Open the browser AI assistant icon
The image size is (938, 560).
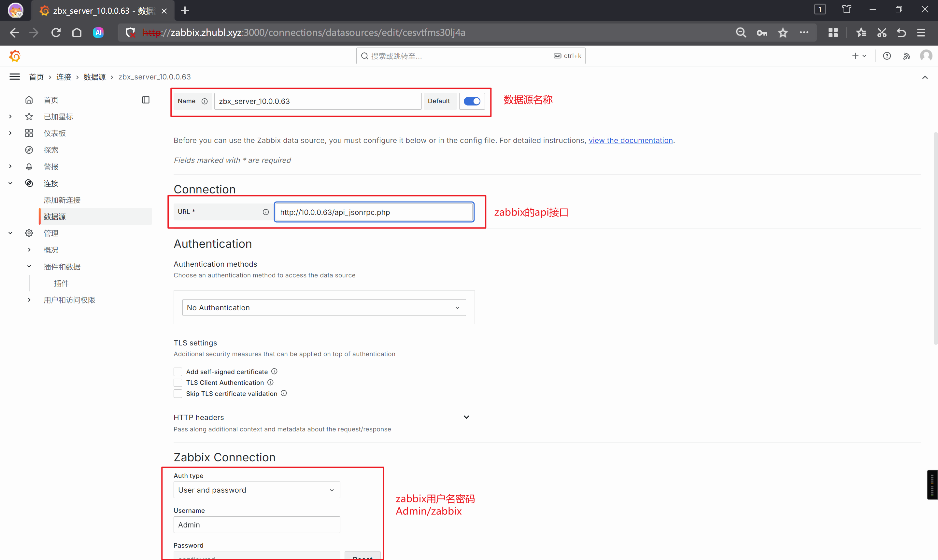[98, 33]
